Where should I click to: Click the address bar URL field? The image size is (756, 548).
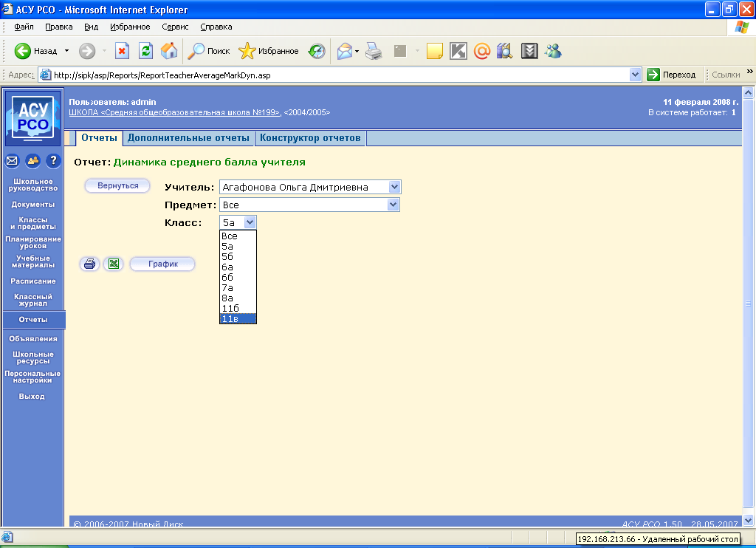pos(340,75)
